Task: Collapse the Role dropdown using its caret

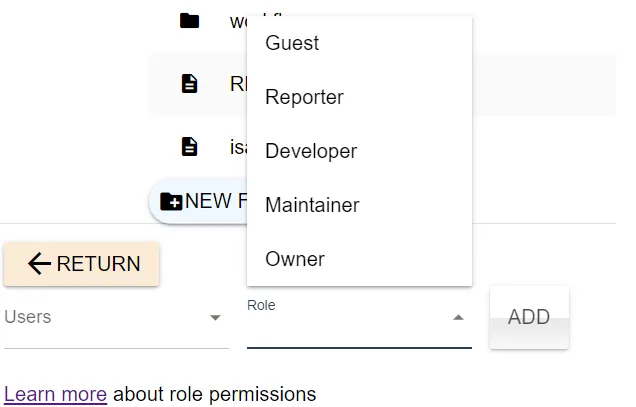Action: pyautogui.click(x=458, y=318)
